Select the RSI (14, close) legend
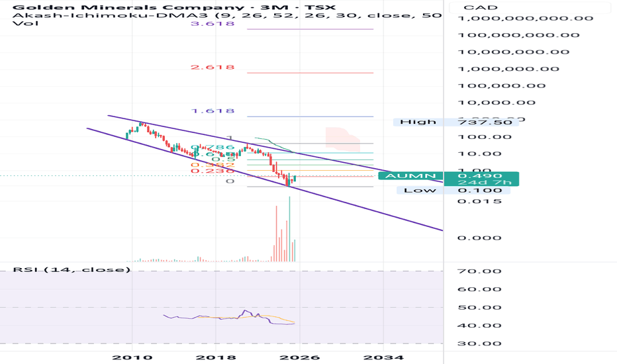 coord(71,269)
